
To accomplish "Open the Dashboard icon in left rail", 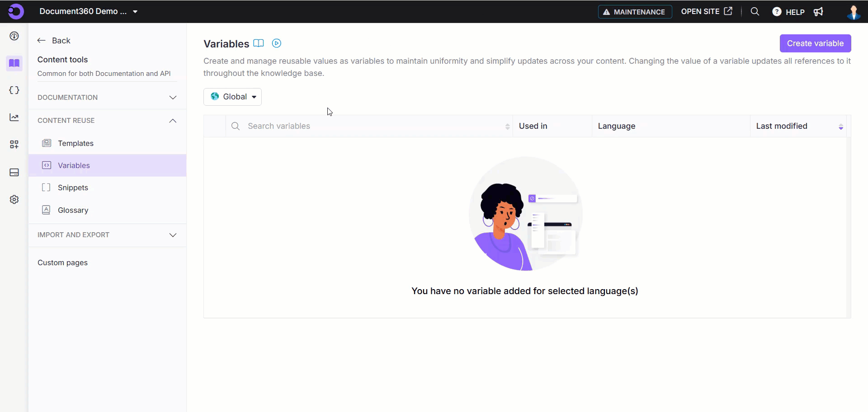I will pyautogui.click(x=14, y=36).
